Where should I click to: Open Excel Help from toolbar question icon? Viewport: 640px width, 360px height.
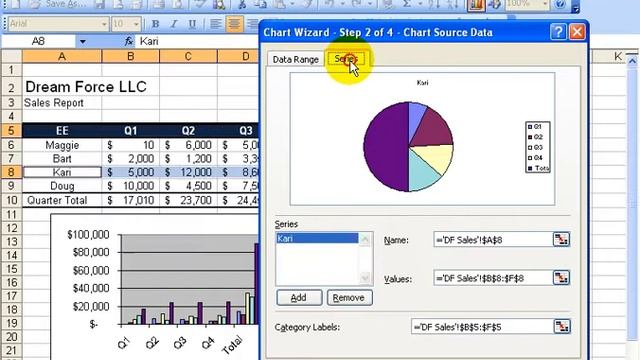[x=560, y=5]
